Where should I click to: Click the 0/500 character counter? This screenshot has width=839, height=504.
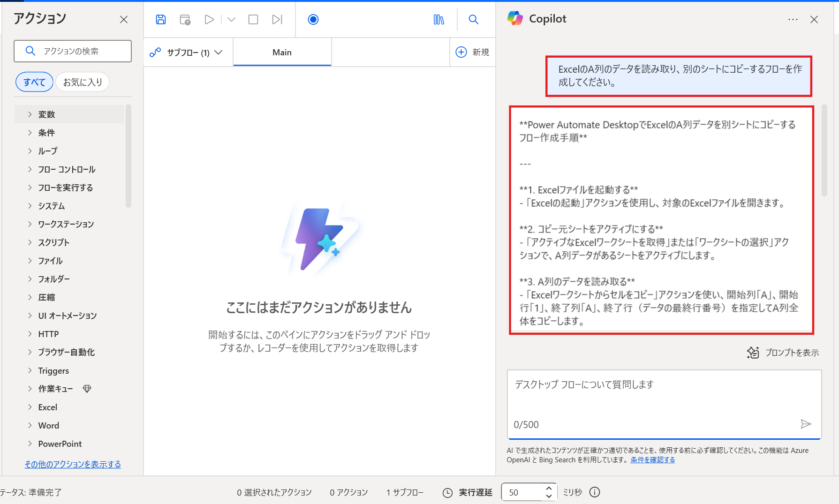(x=526, y=424)
